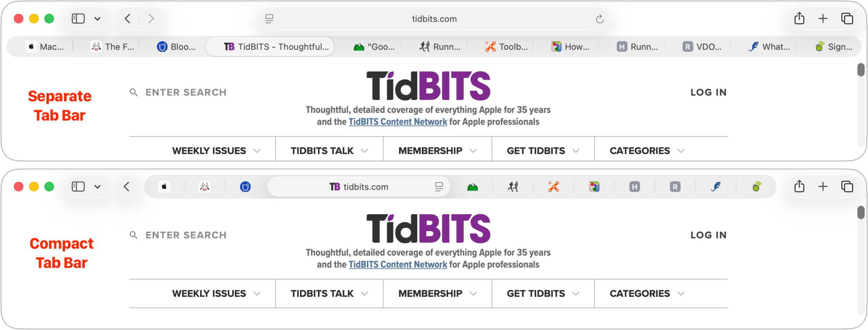This screenshot has width=868, height=330.
Task: Go back in the upper Safari window
Action: [x=127, y=19]
